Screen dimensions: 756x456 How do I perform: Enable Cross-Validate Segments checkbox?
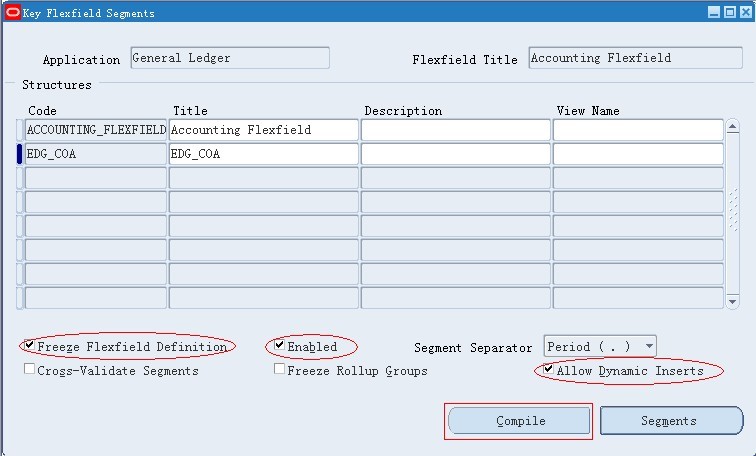[30, 370]
